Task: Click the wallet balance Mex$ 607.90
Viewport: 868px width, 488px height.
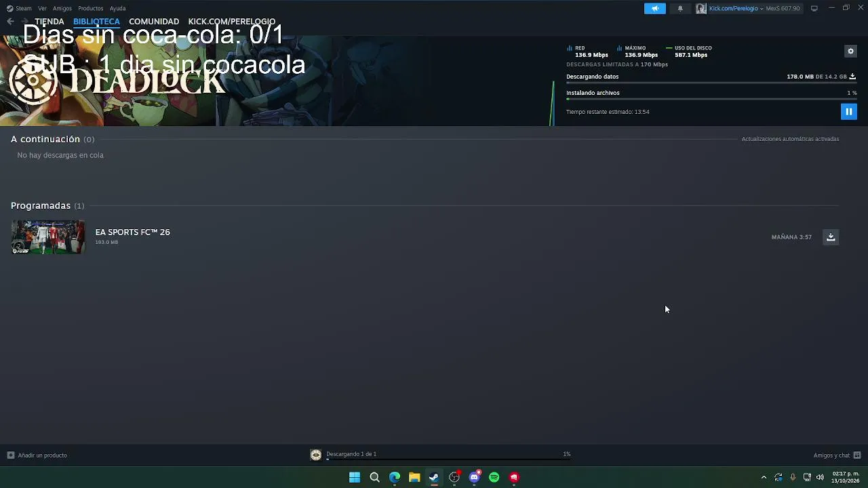Action: (x=783, y=8)
